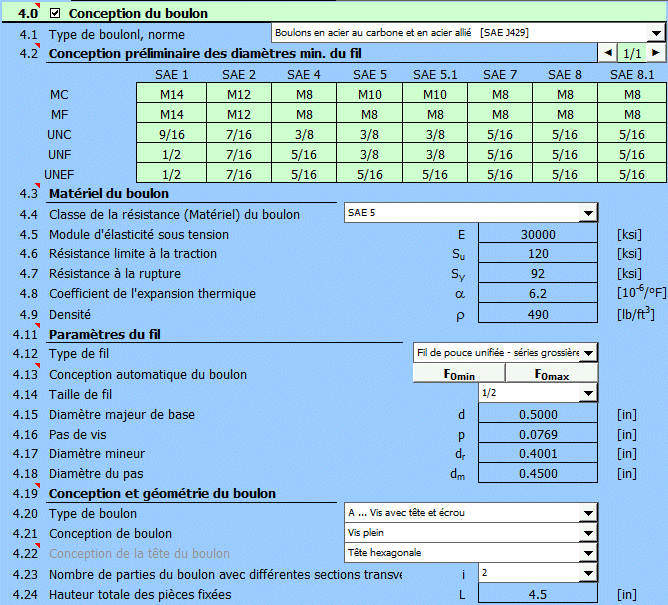The height and width of the screenshot is (605, 668).
Task: Go to next page in preliminary design
Action: pos(656,53)
